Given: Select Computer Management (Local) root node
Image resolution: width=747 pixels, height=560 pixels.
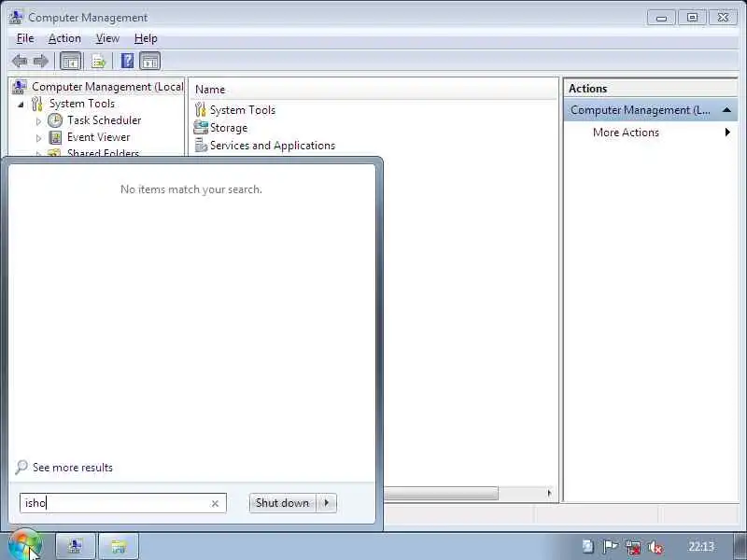Looking at the screenshot, I should (x=107, y=87).
